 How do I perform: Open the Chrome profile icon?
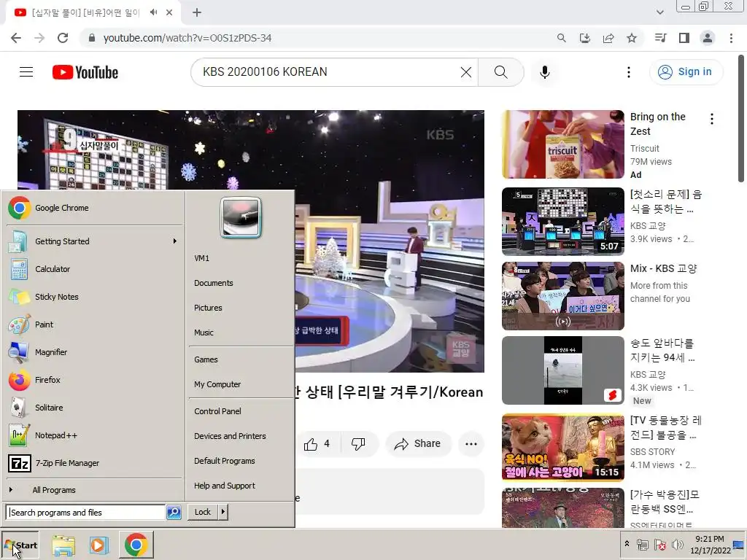tap(708, 38)
